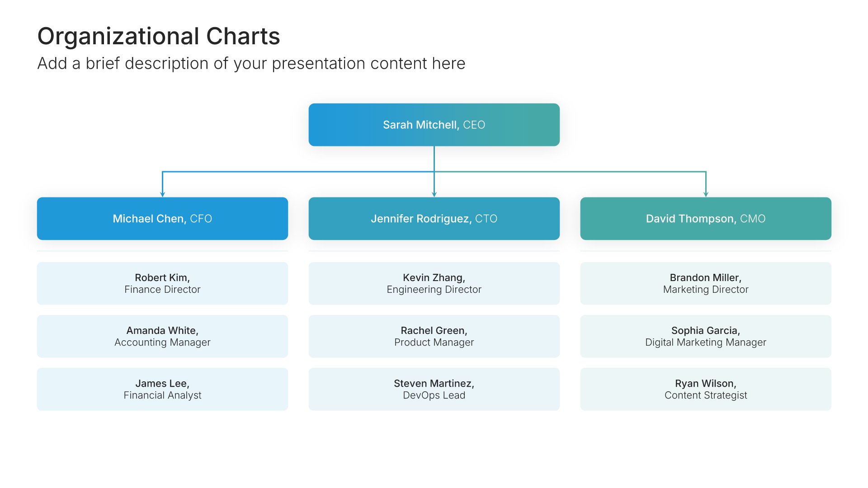Select the divider line under the CFO box
The height and width of the screenshot is (488, 868).
pos(162,251)
